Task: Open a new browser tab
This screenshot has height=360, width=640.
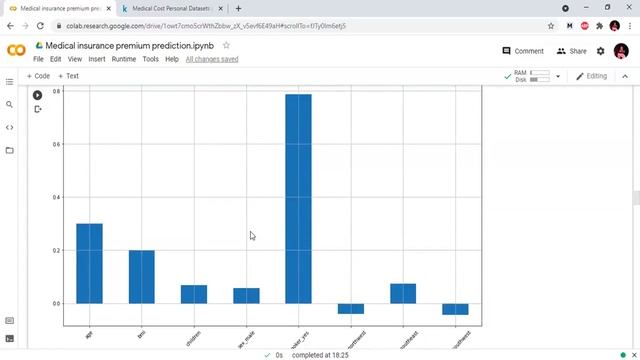Action: [x=238, y=8]
